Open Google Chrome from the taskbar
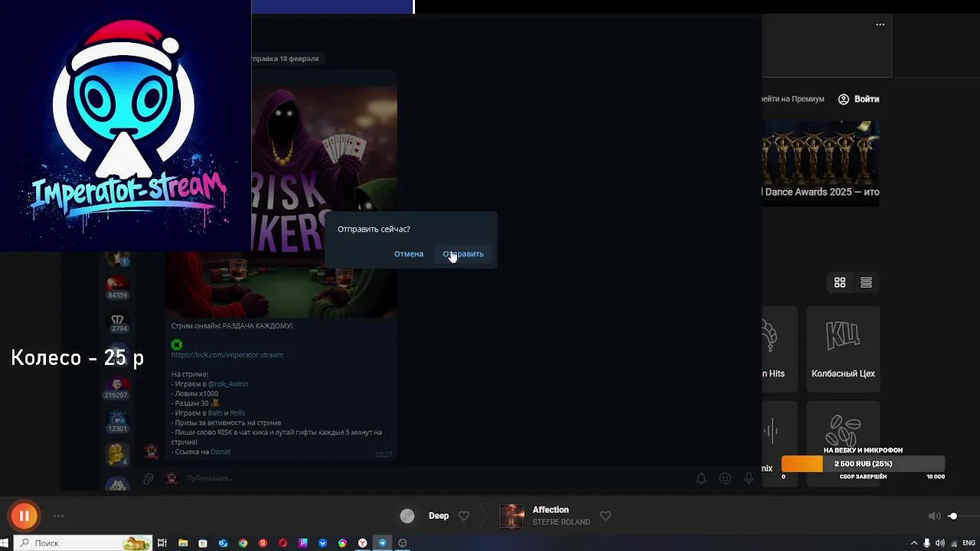Screen dimensions: 980x551 [243, 543]
